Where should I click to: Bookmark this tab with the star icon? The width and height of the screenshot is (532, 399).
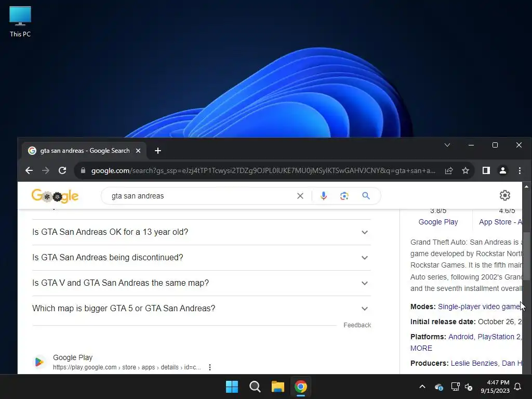pos(465,170)
